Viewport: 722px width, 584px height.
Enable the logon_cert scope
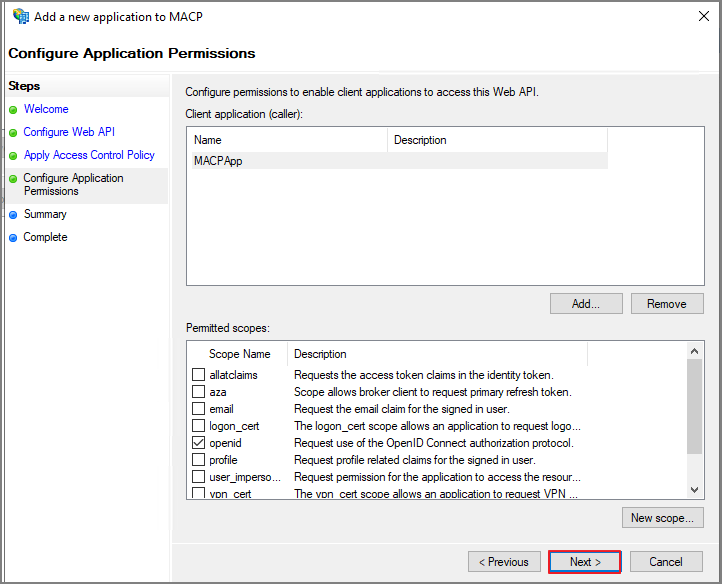(198, 426)
